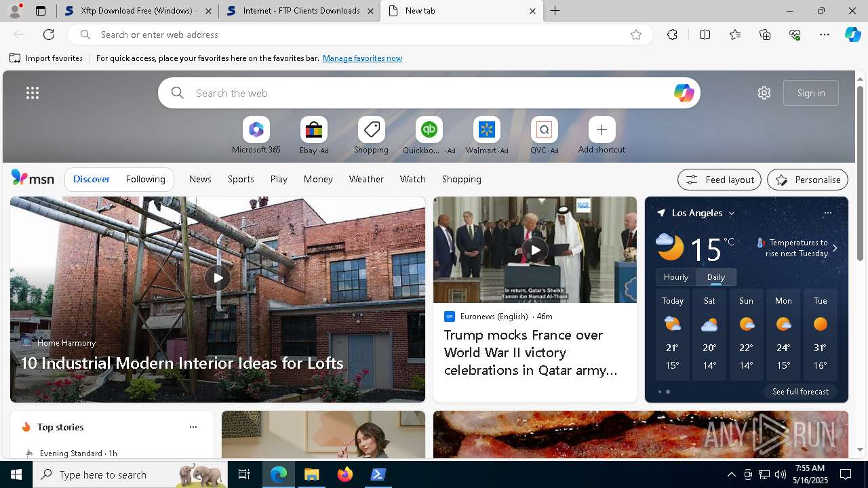The width and height of the screenshot is (868, 488).
Task: Open weather card more options
Action: click(827, 213)
